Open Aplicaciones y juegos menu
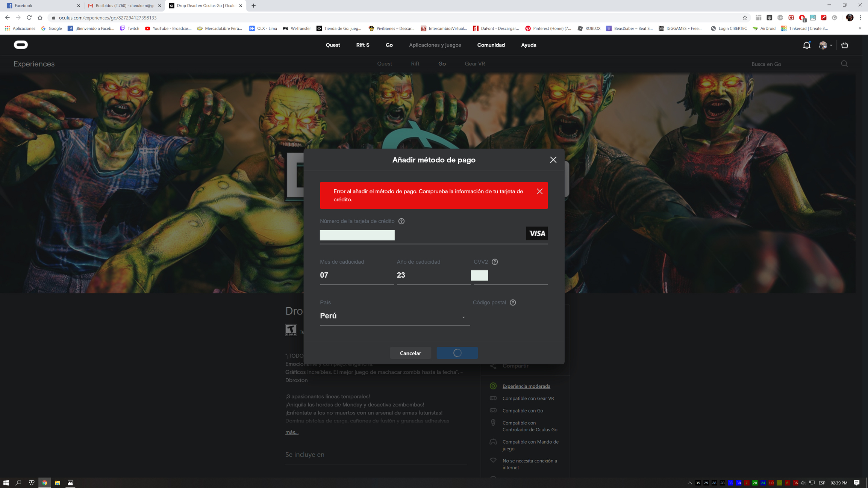 (x=435, y=45)
